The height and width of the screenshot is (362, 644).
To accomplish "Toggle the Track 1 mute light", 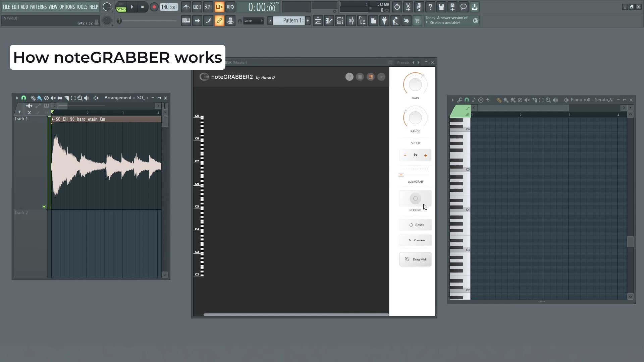I will [44, 207].
